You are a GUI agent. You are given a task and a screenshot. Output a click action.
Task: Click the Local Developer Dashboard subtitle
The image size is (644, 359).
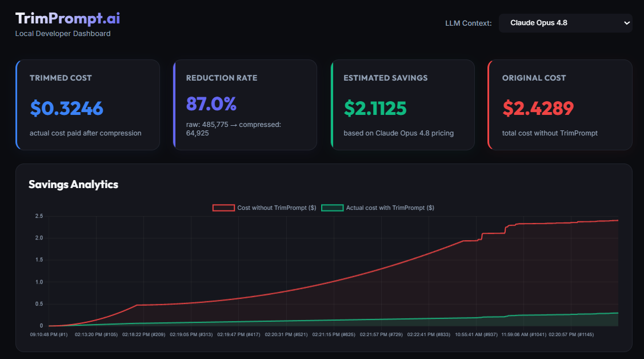(63, 34)
